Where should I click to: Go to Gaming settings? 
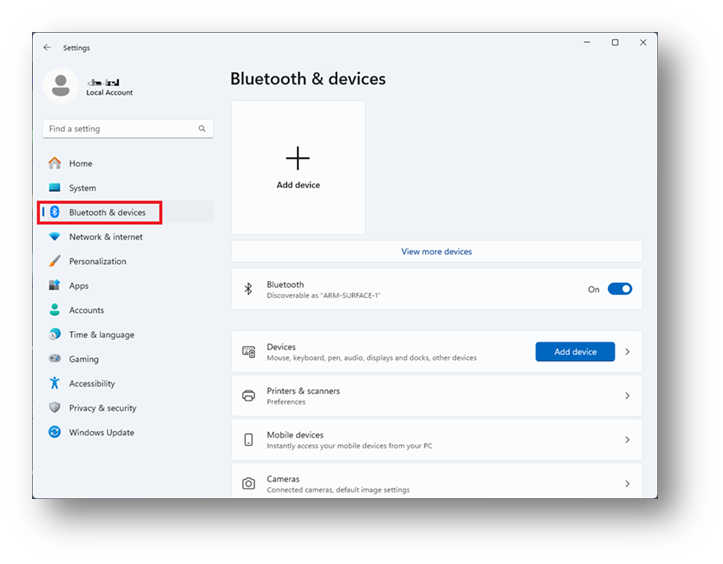(128, 359)
